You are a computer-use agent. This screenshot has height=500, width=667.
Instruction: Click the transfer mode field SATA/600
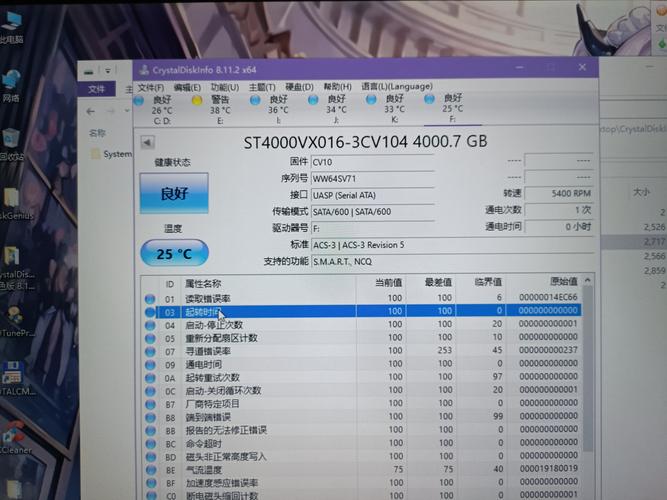pos(372,212)
